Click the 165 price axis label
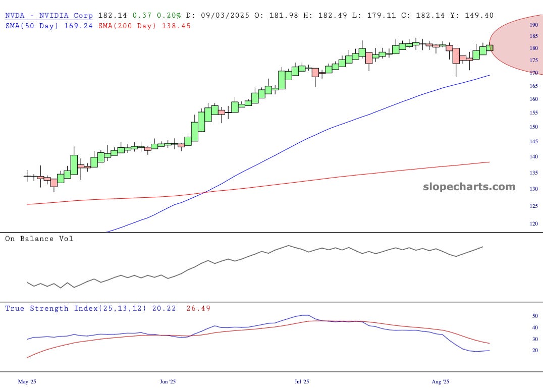The image size is (543, 392). pos(533,86)
